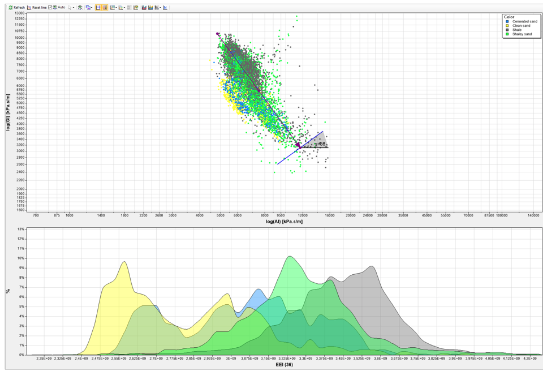Click the purple arrow tip near blue line
This screenshot has width=548, height=375.
tap(298, 146)
